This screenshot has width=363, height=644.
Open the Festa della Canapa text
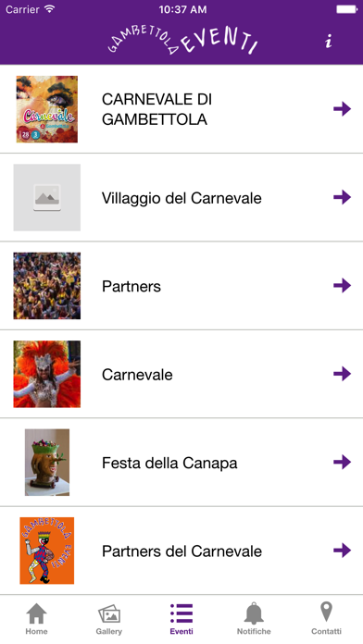pos(169,463)
